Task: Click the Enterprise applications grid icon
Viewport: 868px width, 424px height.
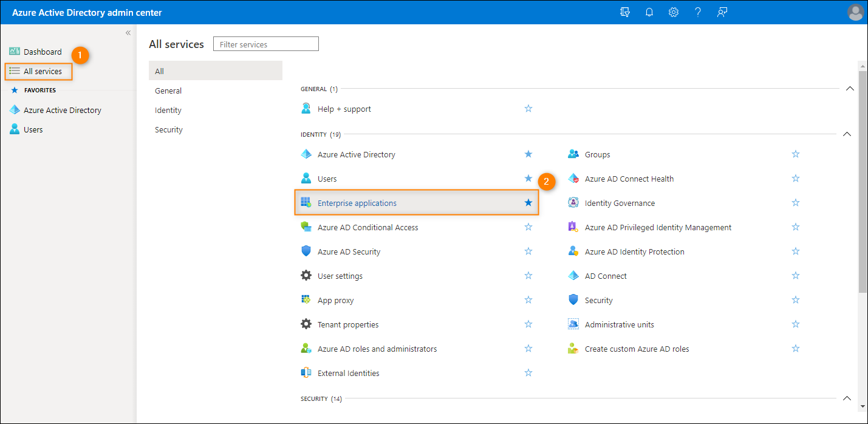Action: [x=306, y=203]
